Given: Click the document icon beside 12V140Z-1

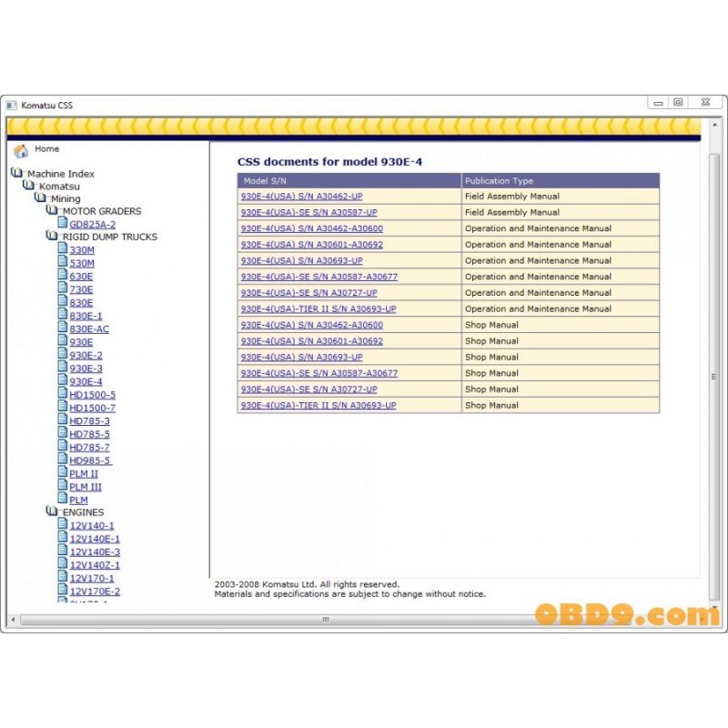Looking at the screenshot, I should pyautogui.click(x=63, y=563).
